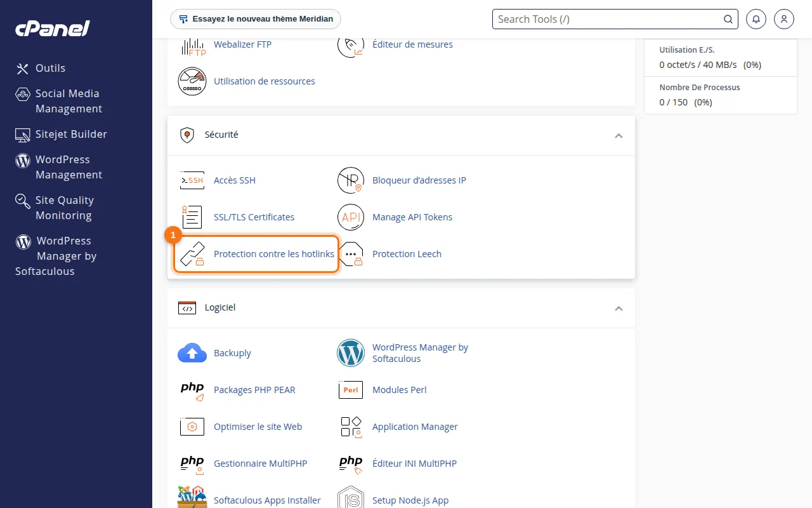The image size is (812, 508).
Task: Open the Gestionnaire MultiPHP icon
Action: [x=192, y=464]
